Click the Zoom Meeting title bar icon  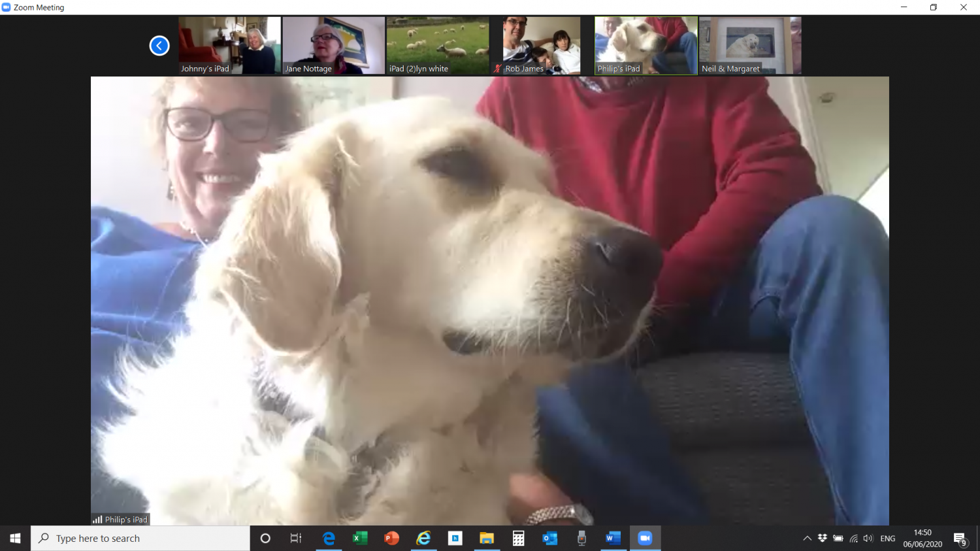click(6, 7)
